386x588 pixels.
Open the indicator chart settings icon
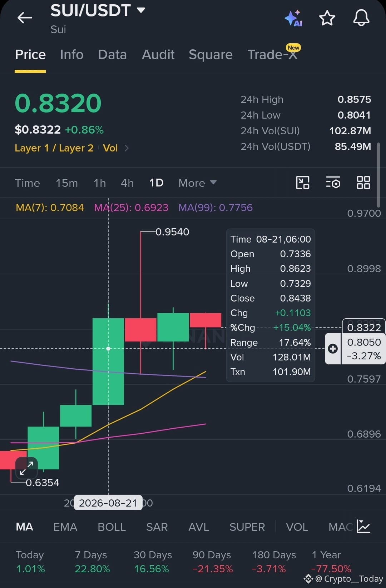(363, 527)
